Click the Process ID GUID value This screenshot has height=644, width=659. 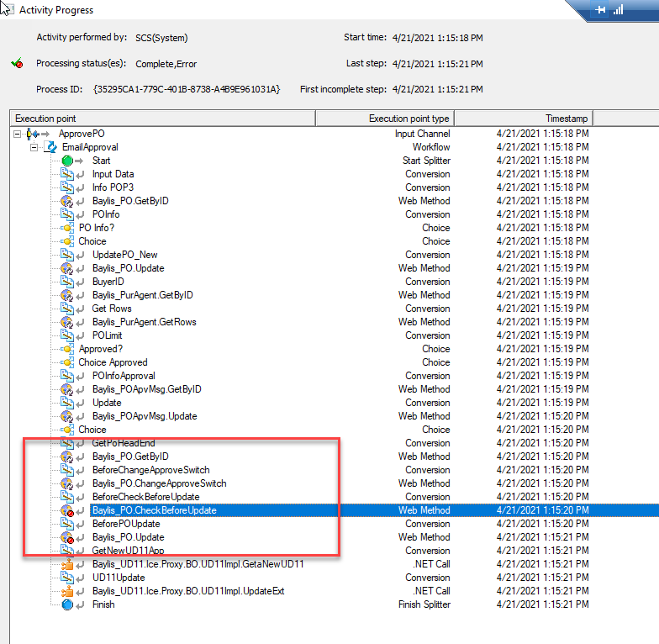click(x=187, y=89)
